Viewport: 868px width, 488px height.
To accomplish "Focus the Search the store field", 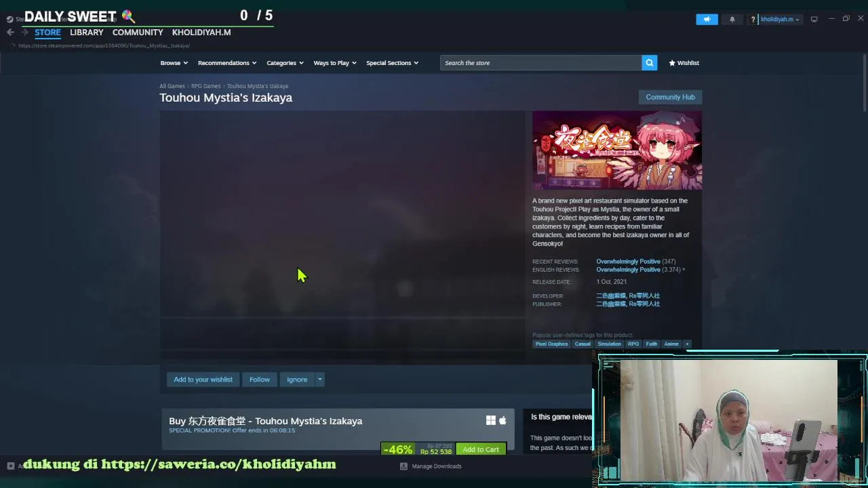I will [540, 63].
